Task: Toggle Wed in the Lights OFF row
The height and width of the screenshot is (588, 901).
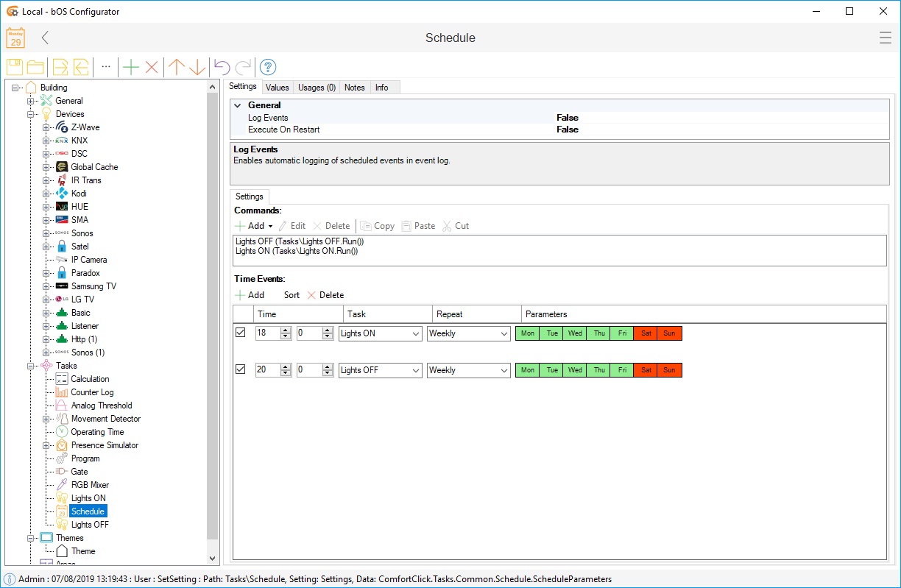Action: [575, 370]
